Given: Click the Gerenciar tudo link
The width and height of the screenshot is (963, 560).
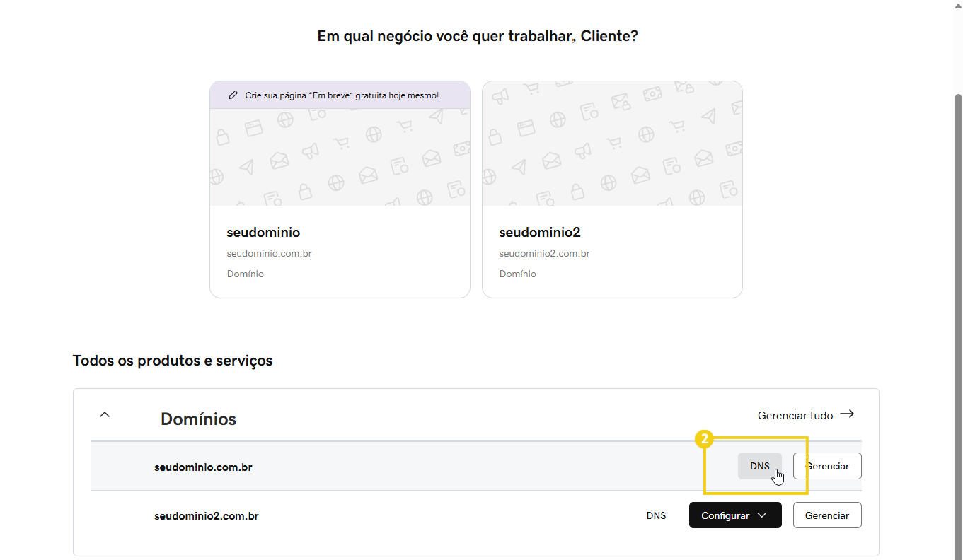Looking at the screenshot, I should [795, 415].
